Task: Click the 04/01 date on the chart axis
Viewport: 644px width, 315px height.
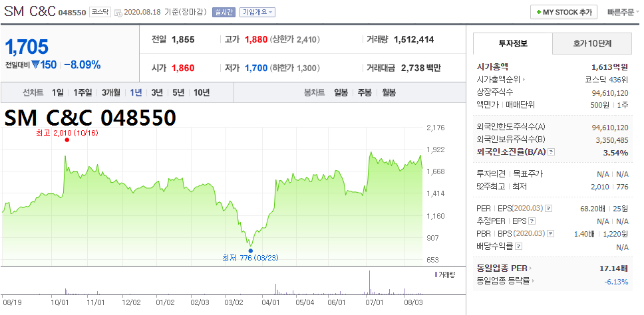Action: [x=270, y=302]
